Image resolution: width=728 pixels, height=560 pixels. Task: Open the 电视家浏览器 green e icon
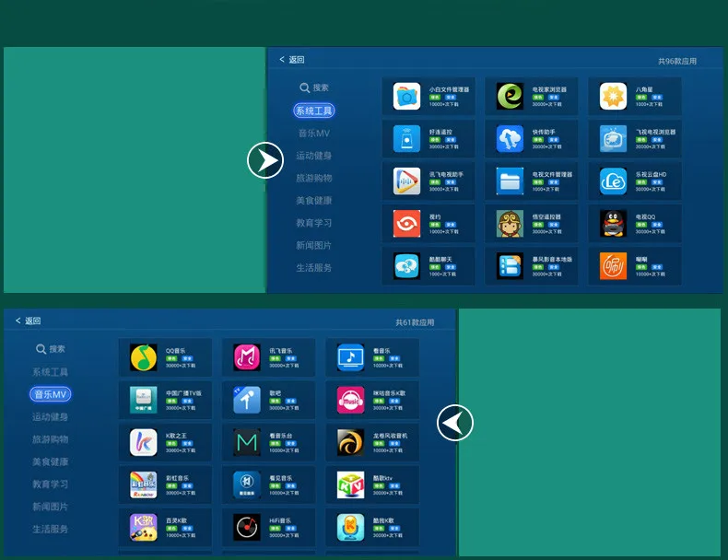click(510, 97)
